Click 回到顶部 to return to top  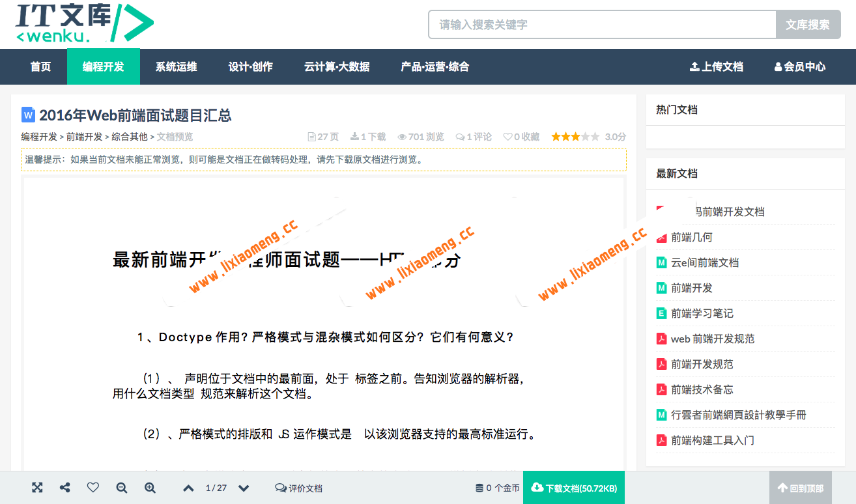click(800, 487)
